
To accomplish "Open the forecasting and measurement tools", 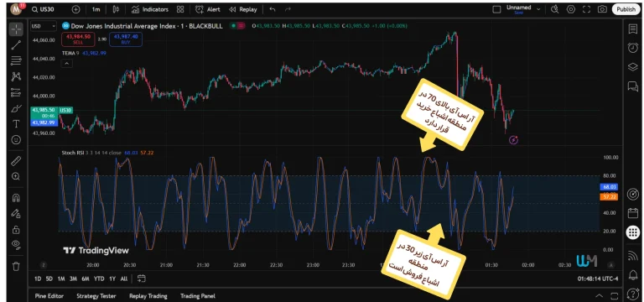I will [x=16, y=92].
